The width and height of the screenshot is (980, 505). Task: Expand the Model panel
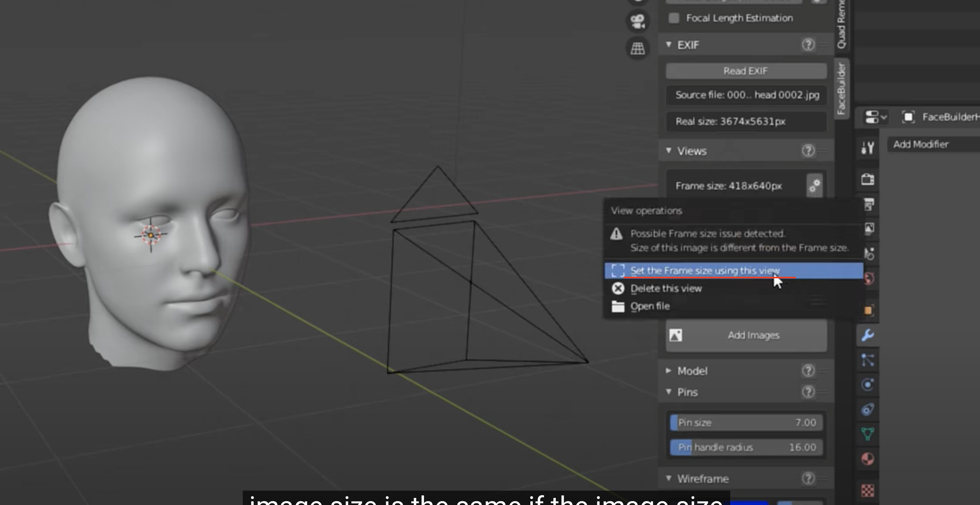669,371
